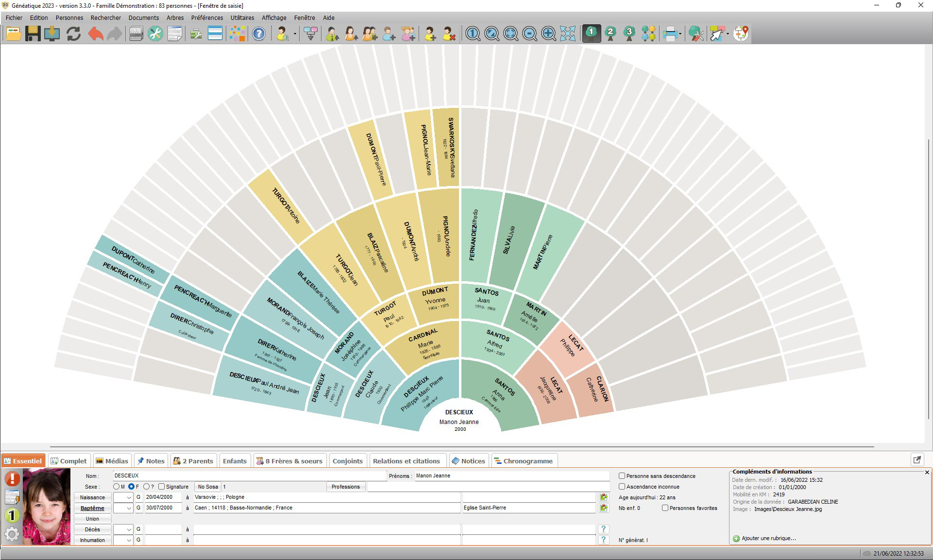The image size is (933, 560).
Task: Click the green refresh arrows icon
Action: (x=73, y=34)
